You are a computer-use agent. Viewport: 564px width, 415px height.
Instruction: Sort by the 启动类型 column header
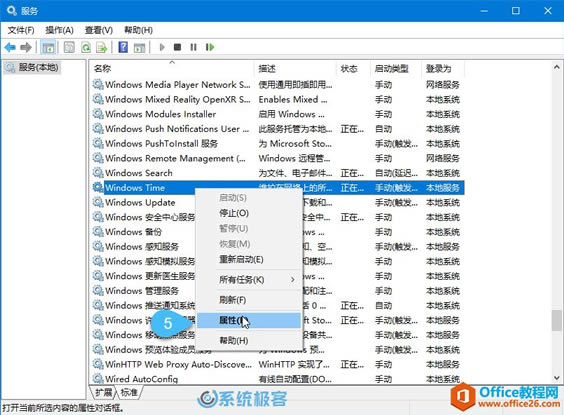pos(396,68)
